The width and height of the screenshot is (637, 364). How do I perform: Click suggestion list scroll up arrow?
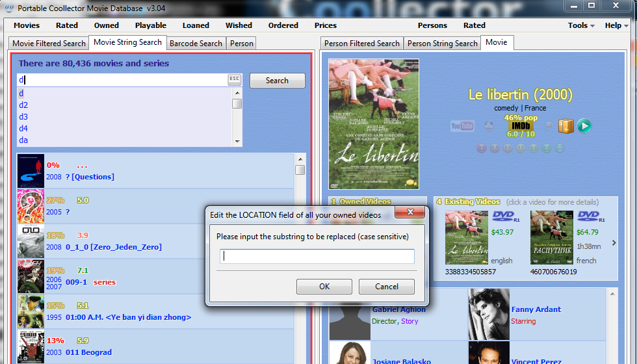(237, 92)
